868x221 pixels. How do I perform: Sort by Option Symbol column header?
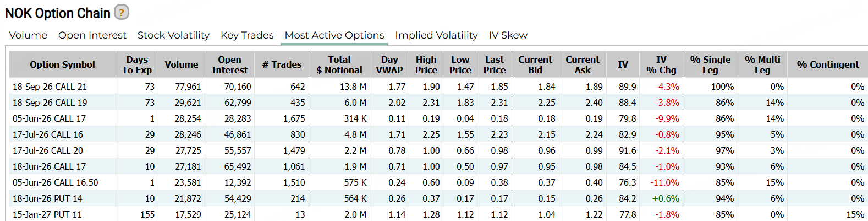[62, 64]
